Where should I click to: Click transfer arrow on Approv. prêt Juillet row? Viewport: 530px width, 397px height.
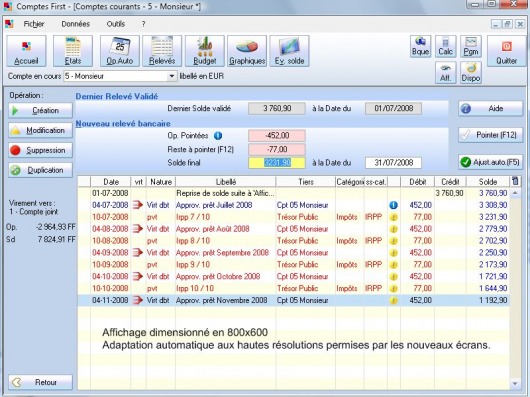(x=138, y=205)
